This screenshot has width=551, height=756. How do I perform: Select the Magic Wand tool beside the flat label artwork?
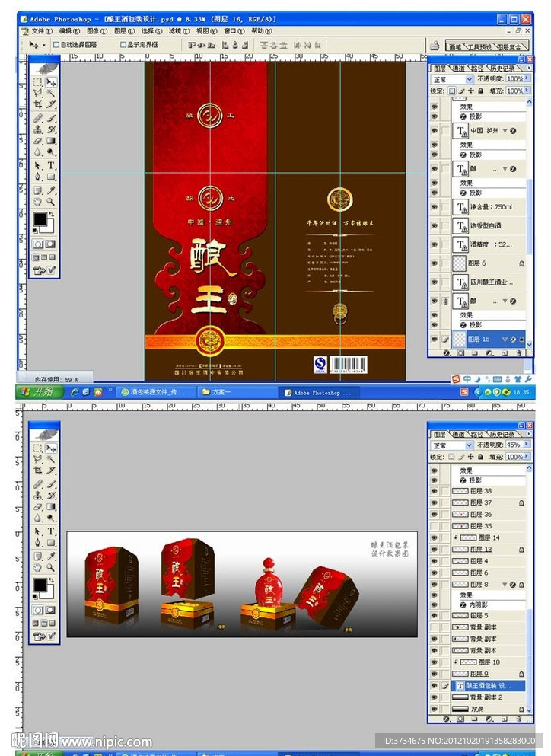click(51, 93)
